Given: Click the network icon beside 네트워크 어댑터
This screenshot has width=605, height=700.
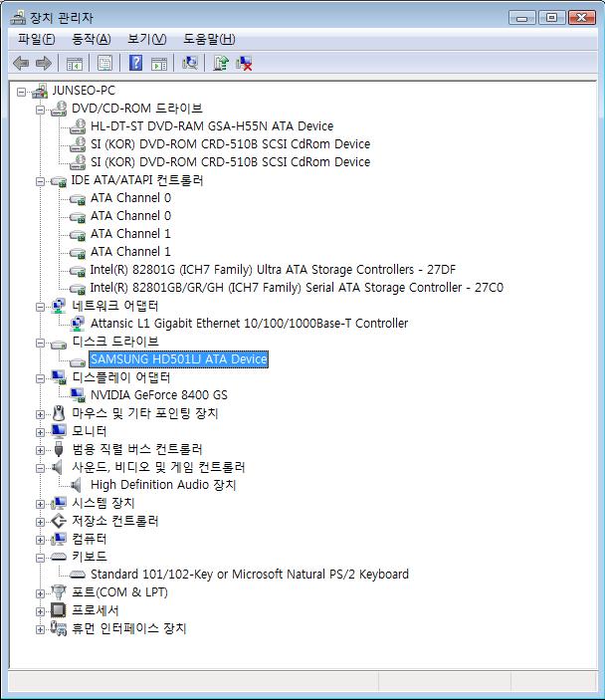Looking at the screenshot, I should click(x=59, y=306).
